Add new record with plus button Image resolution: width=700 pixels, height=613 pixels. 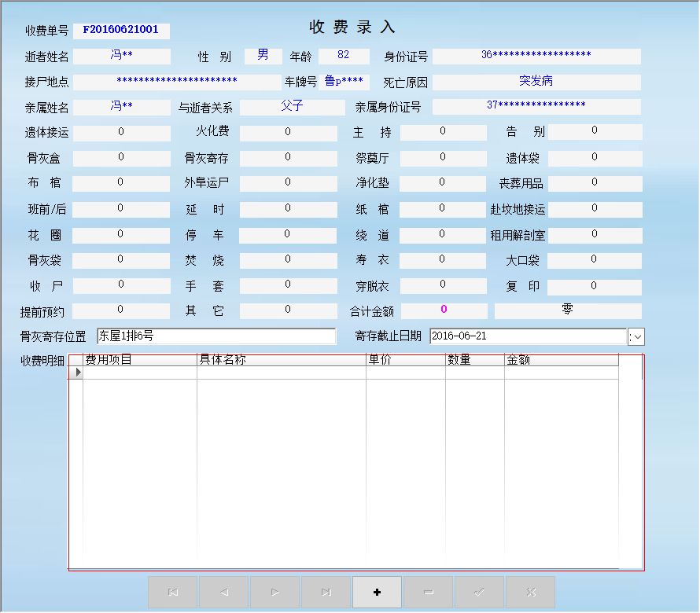pos(378,592)
